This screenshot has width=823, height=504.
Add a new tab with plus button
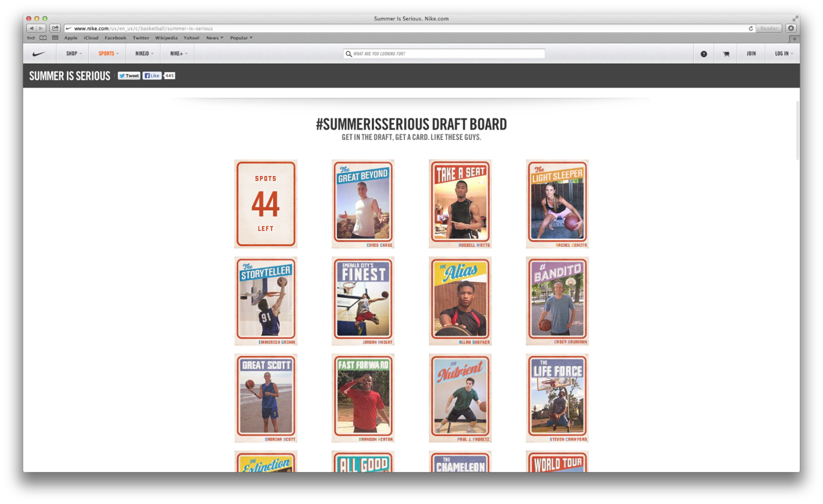click(794, 39)
